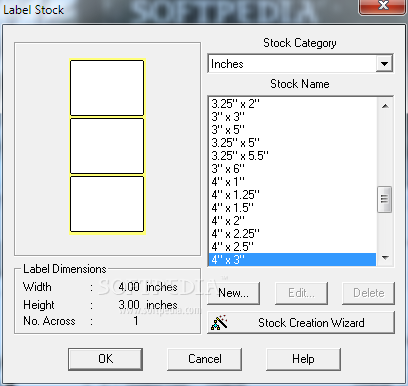
Task: Click the highlighted 4" x 3" item
Action: click(x=292, y=260)
